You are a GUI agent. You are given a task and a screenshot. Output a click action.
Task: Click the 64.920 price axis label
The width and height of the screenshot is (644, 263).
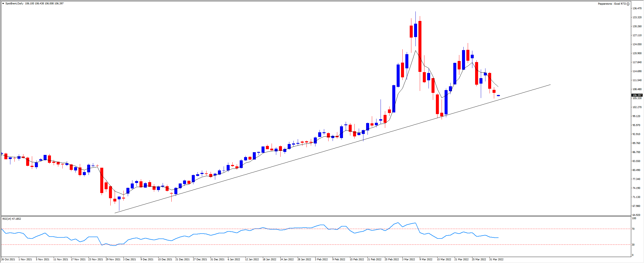(637, 215)
